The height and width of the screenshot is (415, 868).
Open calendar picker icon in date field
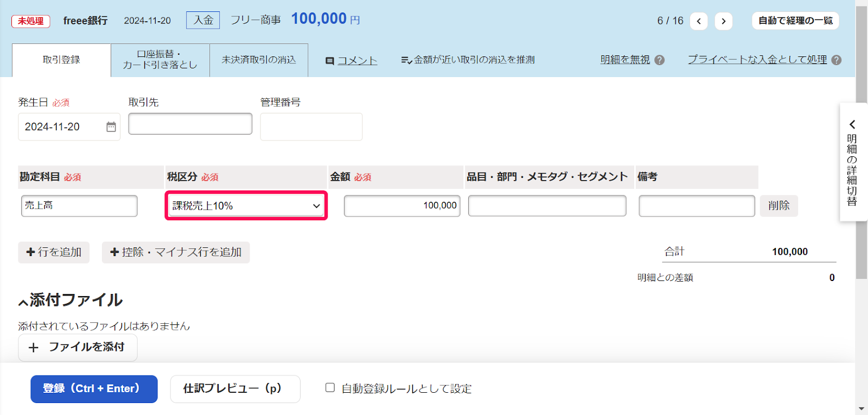[111, 127]
